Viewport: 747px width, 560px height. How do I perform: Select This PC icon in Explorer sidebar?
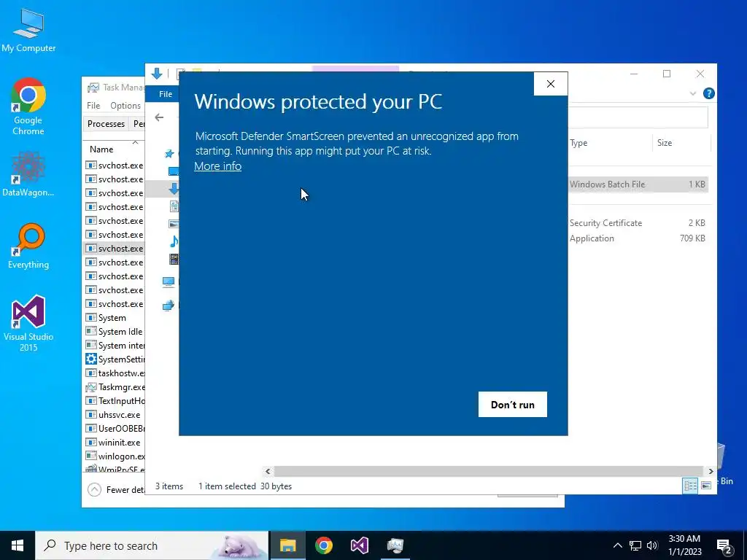coord(169,282)
